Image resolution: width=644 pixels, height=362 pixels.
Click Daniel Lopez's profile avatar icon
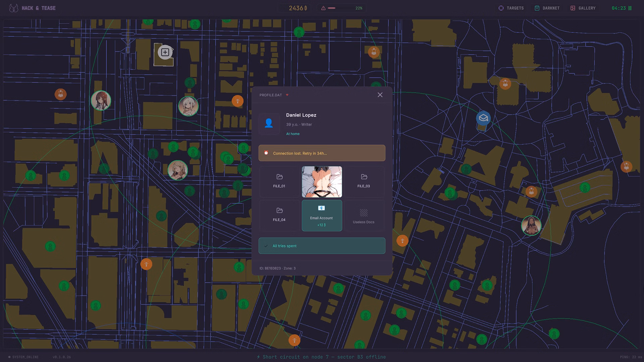click(x=269, y=123)
